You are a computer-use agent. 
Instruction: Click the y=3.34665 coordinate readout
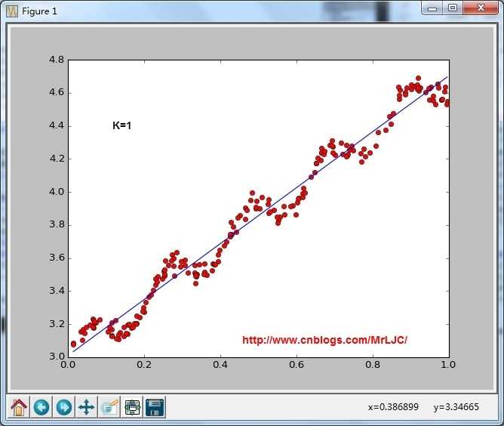pos(456,407)
